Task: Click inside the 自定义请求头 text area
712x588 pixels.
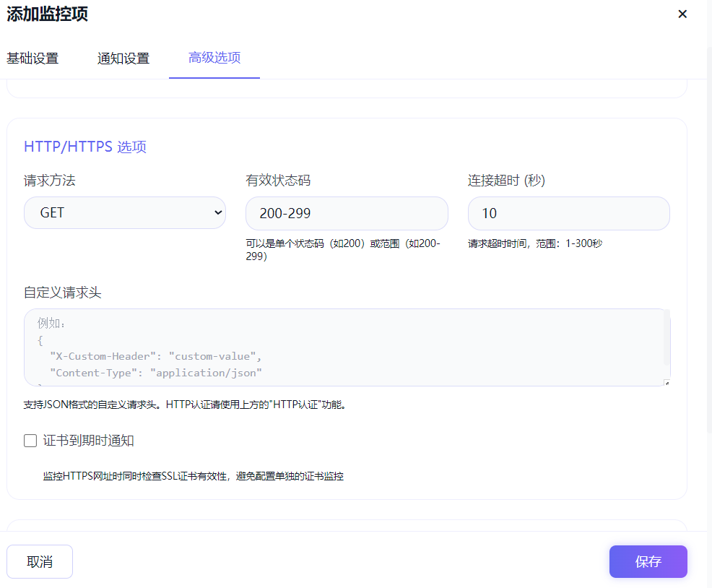Action: 339,347
